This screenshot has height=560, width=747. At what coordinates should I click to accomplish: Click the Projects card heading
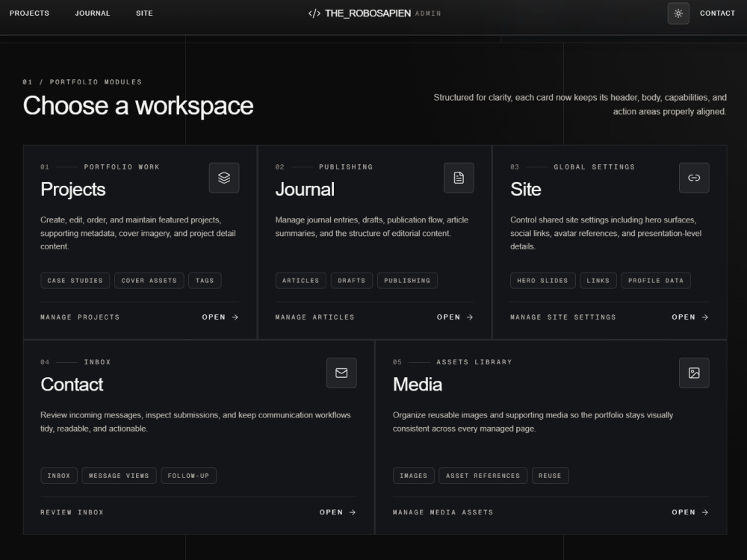[73, 190]
